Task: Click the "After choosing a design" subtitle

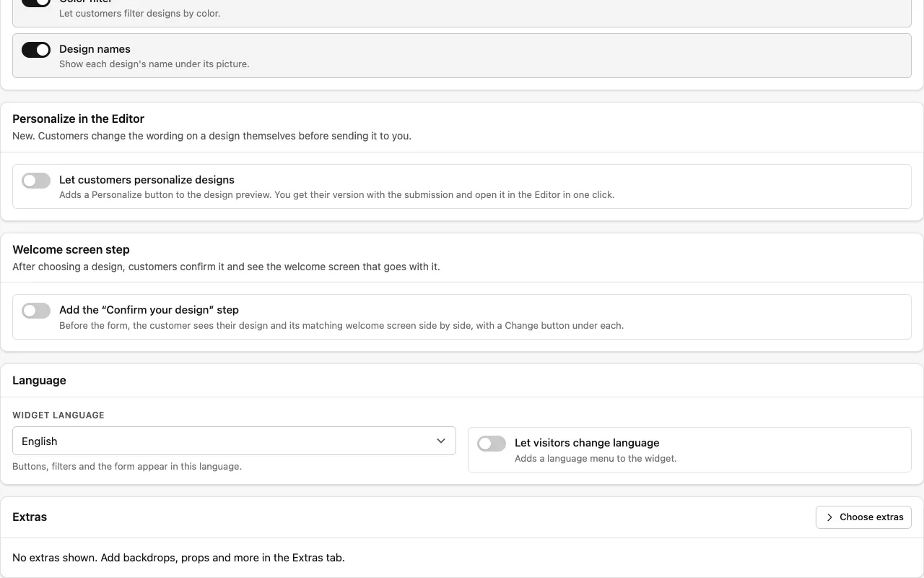Action: point(226,267)
